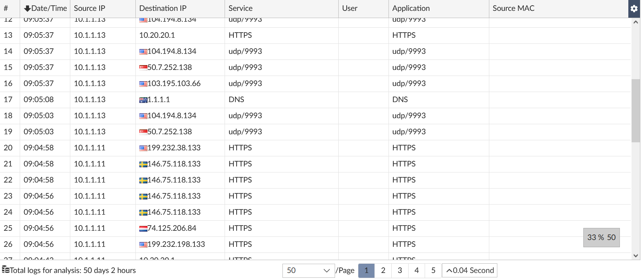Click the Swedish flag in row 21
This screenshot has height=279, width=644.
click(143, 164)
